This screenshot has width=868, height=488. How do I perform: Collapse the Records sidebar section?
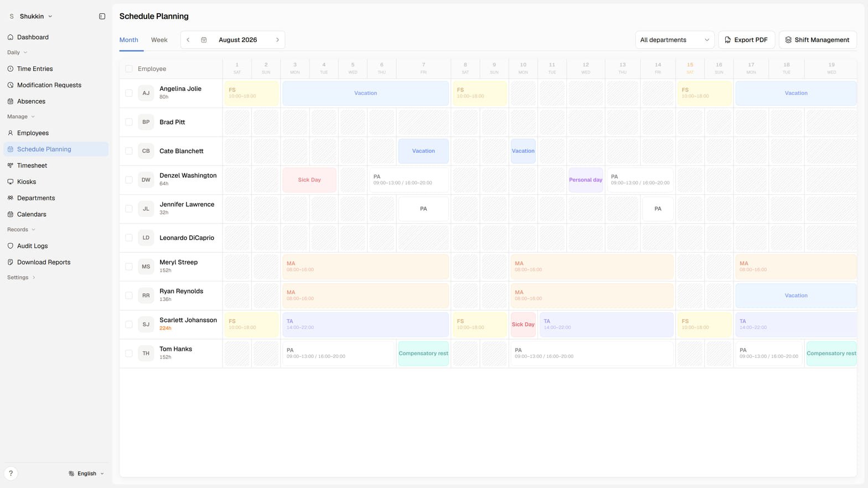(x=21, y=230)
